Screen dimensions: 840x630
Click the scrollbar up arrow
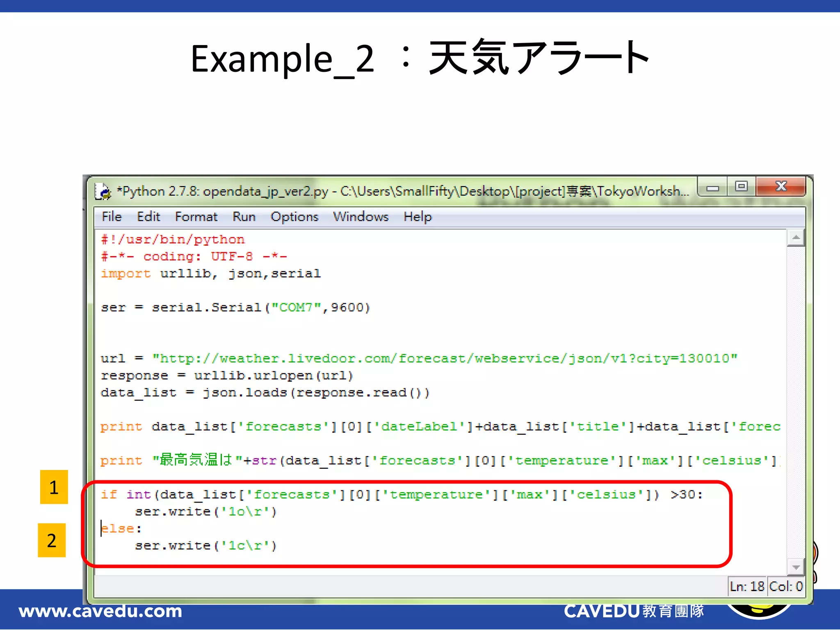(x=796, y=238)
